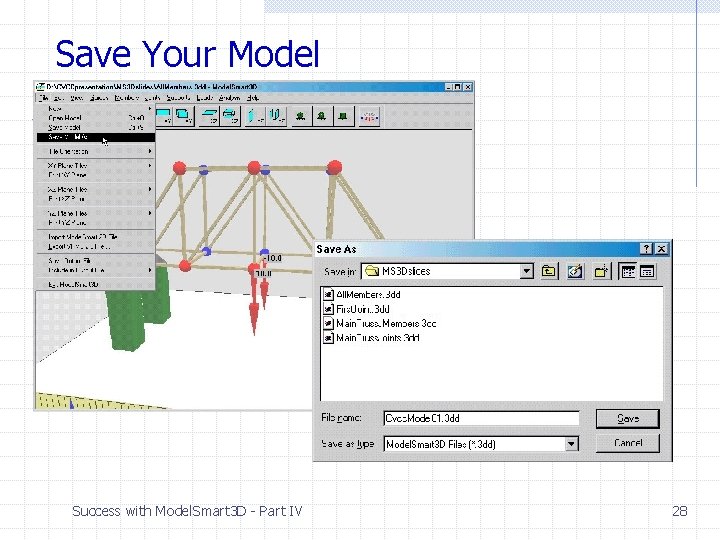The width and height of the screenshot is (720, 540).
Task: Click the second green support toolbar icon
Action: [322, 116]
